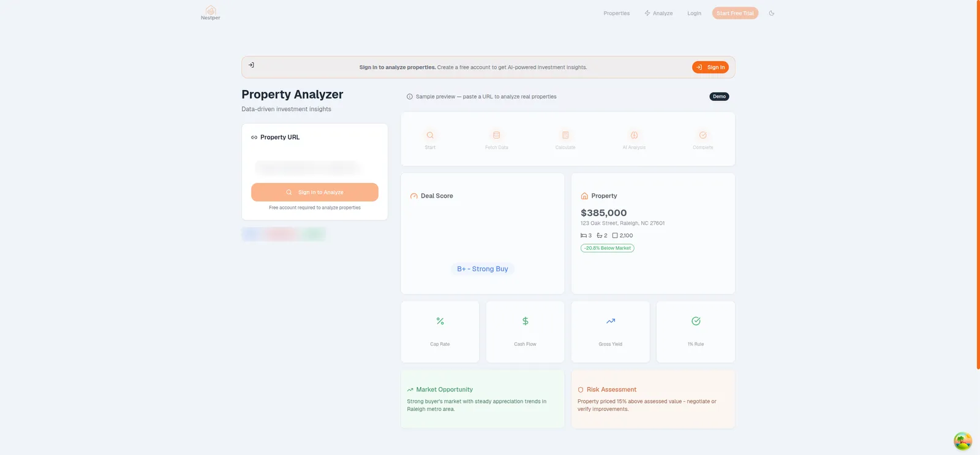This screenshot has height=455, width=980.
Task: Click the Property URL input field
Action: tap(315, 167)
